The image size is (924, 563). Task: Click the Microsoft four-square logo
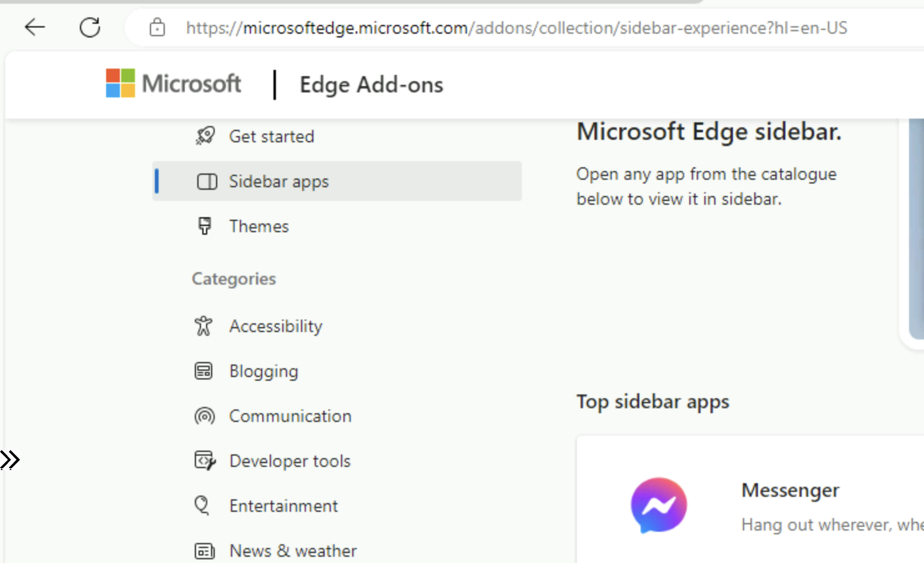pos(120,82)
